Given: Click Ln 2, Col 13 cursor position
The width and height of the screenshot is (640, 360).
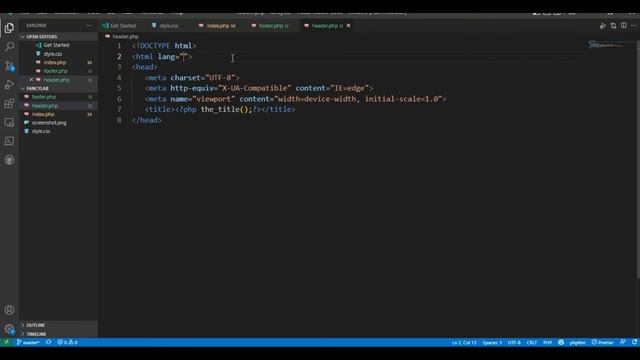Looking at the screenshot, I should click(x=464, y=342).
